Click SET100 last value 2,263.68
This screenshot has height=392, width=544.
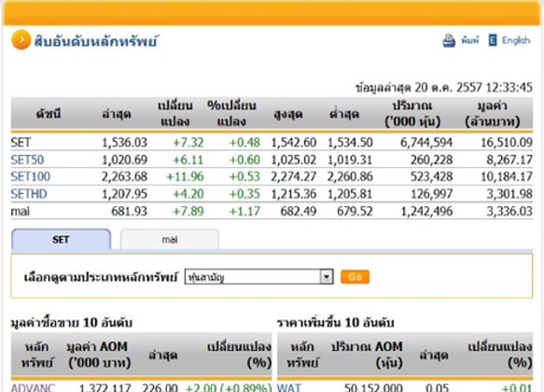point(124,176)
